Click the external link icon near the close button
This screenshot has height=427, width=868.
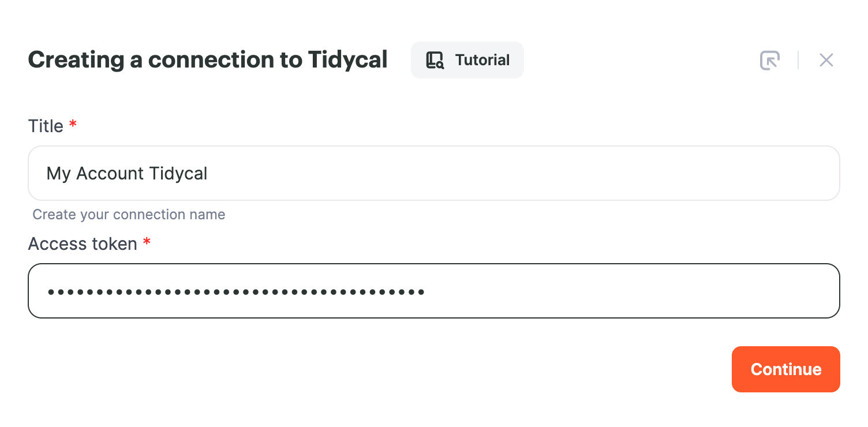click(770, 60)
